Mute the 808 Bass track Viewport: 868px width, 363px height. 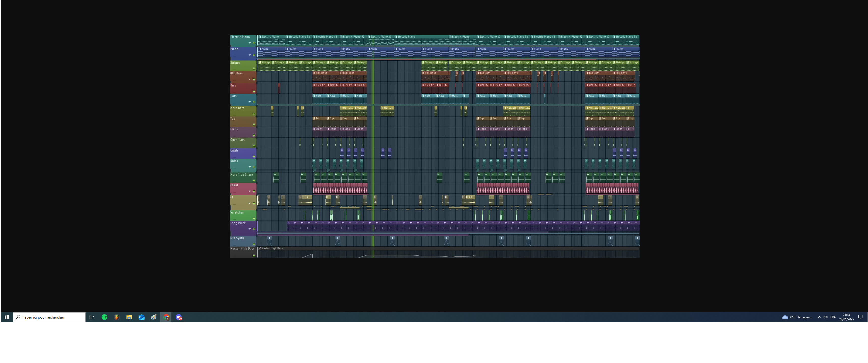pos(254,79)
